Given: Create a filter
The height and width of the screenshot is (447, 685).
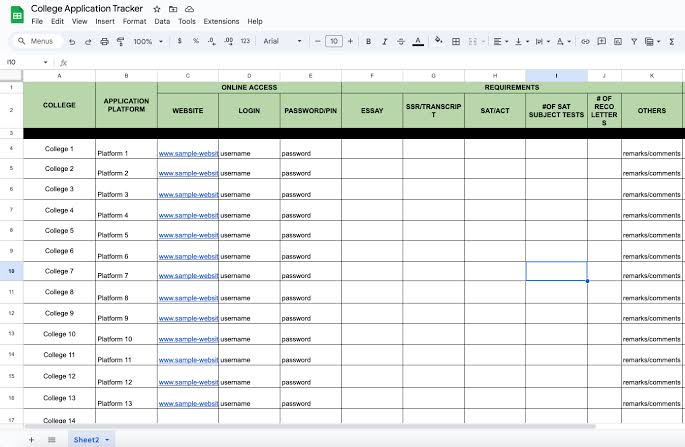Looking at the screenshot, I should point(634,42).
